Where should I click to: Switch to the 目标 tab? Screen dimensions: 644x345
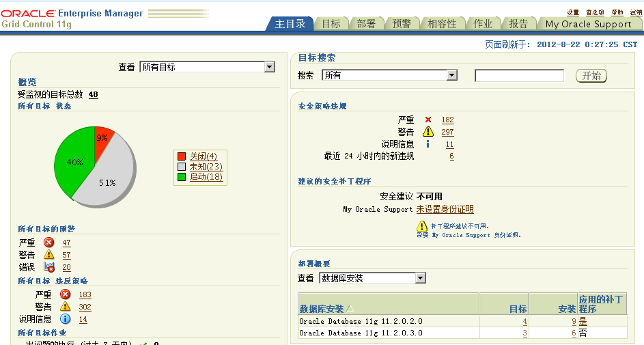click(x=331, y=24)
